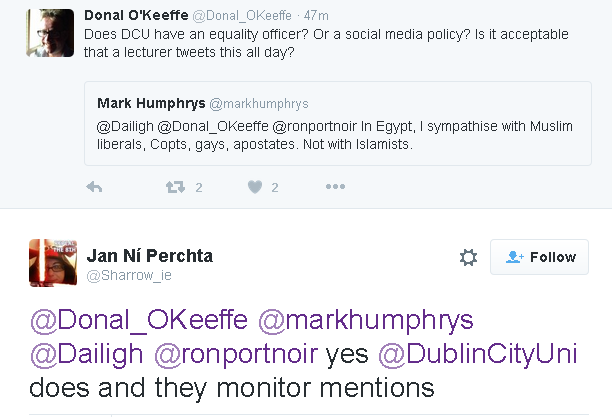Image resolution: width=612 pixels, height=417 pixels.
Task: Open @Dailigh mention in the reply
Action: click(88, 354)
